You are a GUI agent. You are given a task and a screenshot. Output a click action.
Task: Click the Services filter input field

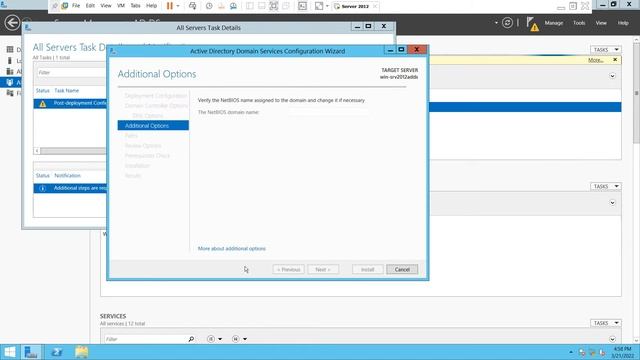pos(145,339)
